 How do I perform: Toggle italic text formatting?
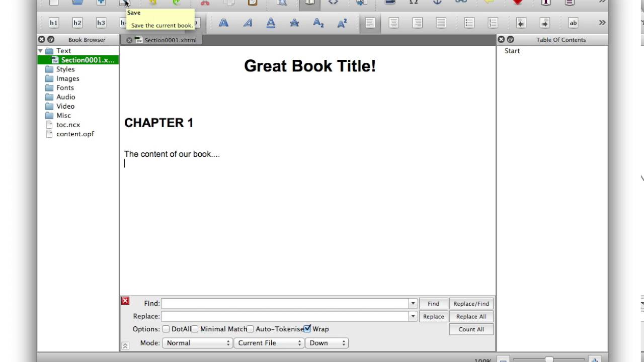tap(247, 23)
